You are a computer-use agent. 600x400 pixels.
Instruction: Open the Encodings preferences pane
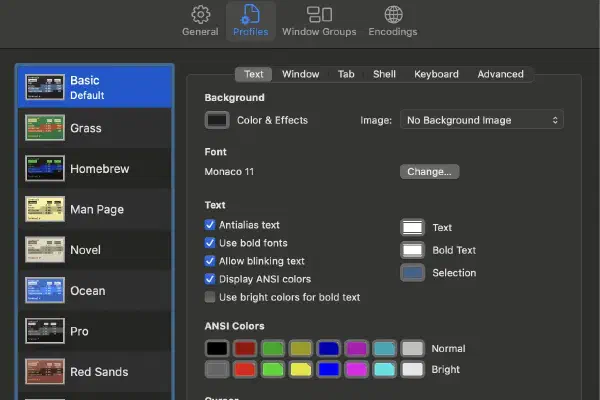[x=393, y=20]
